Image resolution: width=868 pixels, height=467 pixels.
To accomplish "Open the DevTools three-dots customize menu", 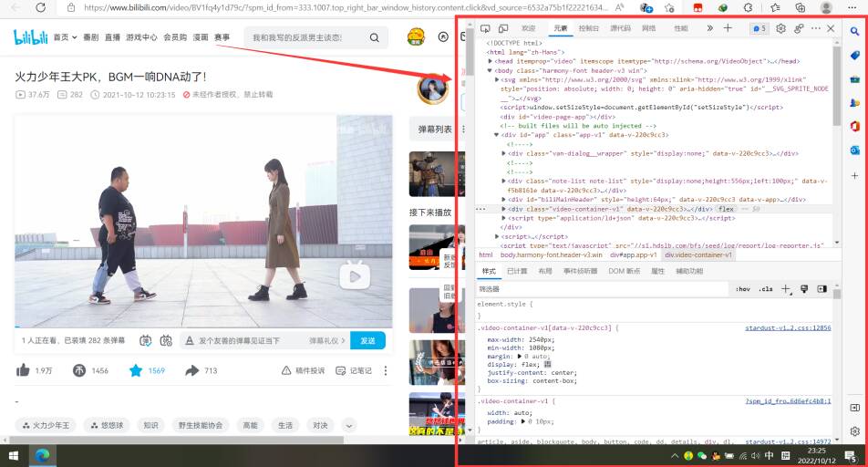I will (816, 28).
